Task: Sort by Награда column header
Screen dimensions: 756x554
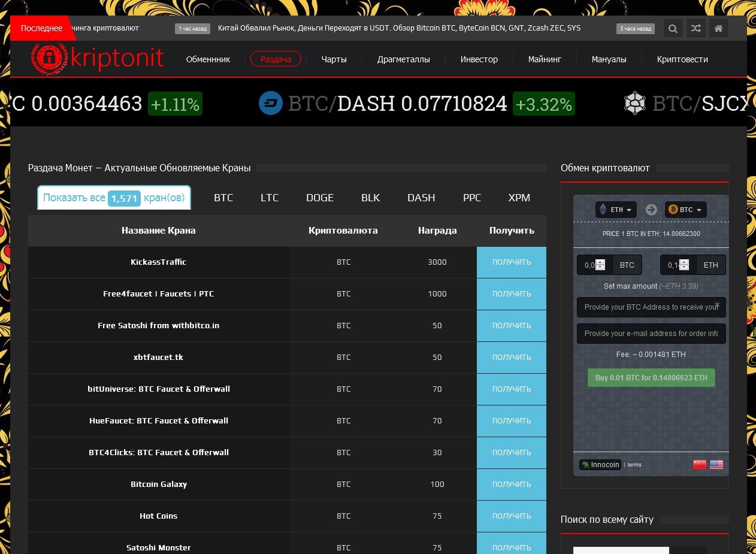Action: click(437, 231)
